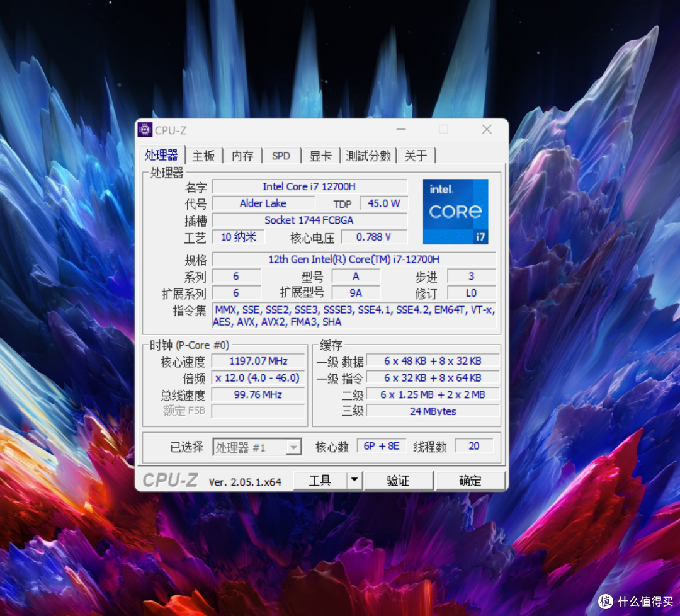Click the 验证 button
This screenshot has width=680, height=616.
coord(399,480)
